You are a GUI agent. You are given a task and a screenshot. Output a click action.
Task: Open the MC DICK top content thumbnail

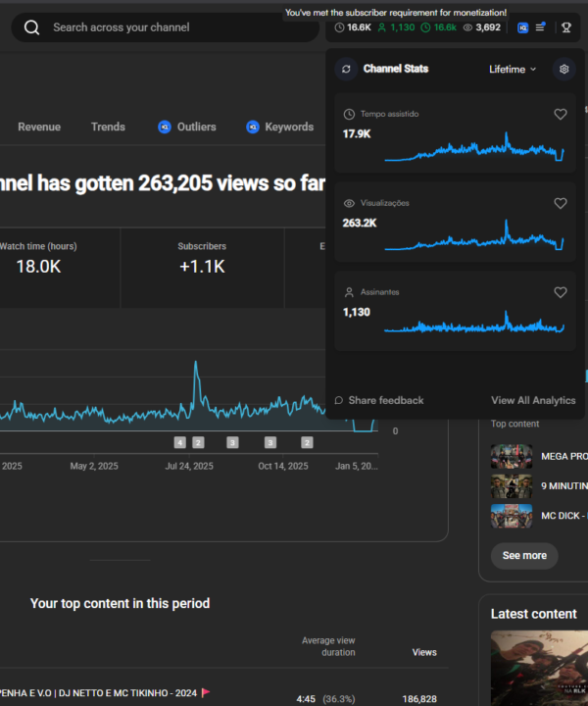click(512, 516)
